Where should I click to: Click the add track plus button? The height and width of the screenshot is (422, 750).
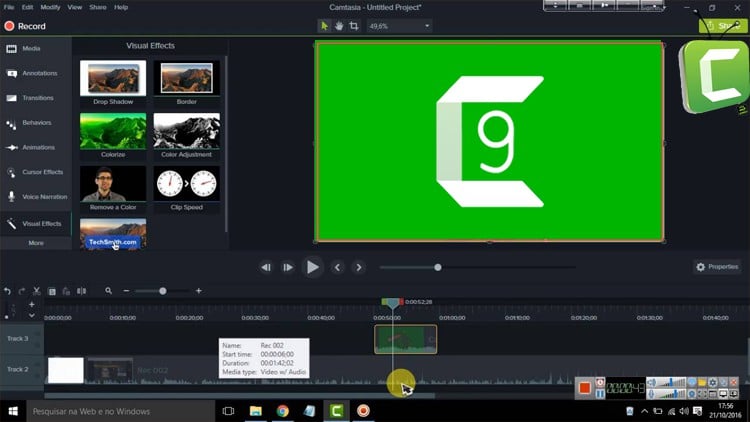(31, 304)
